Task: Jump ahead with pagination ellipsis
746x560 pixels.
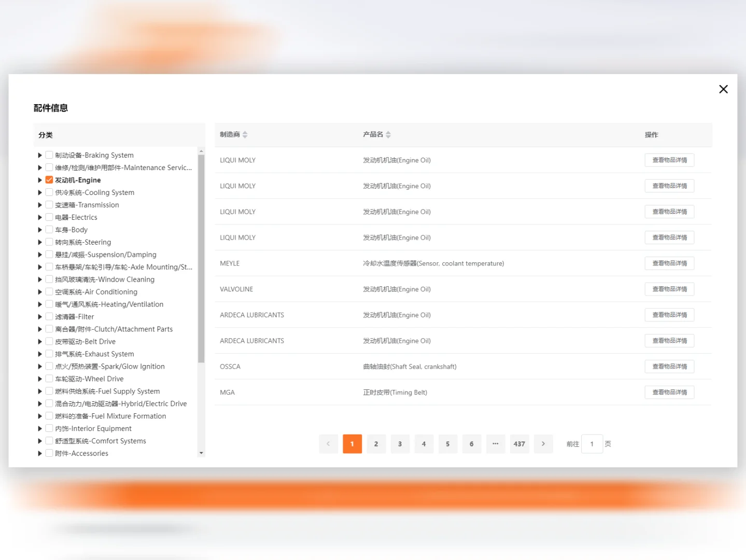Action: 496,444
